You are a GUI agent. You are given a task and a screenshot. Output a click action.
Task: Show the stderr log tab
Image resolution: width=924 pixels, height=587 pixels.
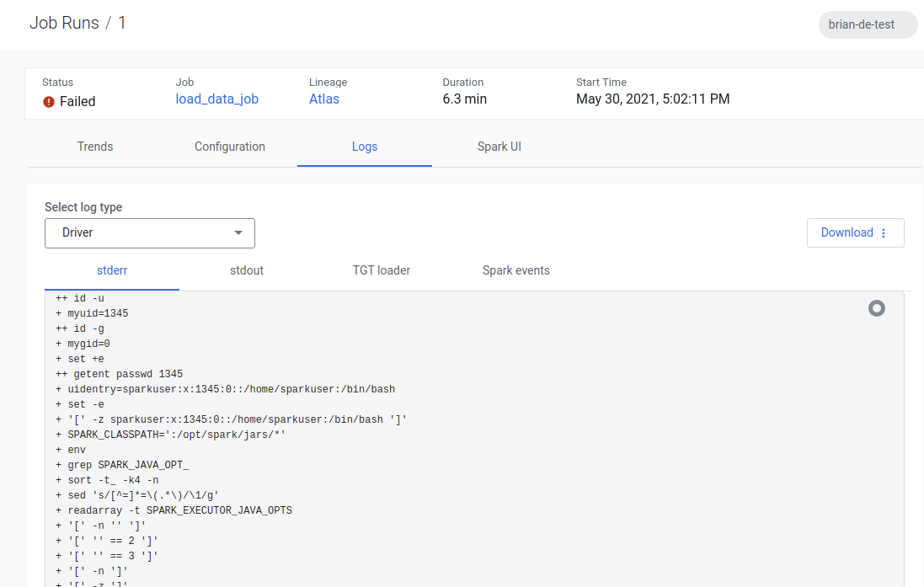[x=112, y=270]
